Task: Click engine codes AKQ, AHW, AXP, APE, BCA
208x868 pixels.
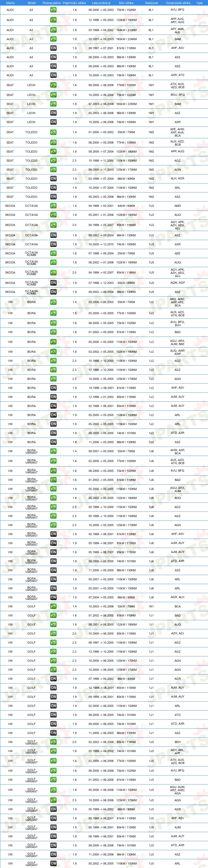Action: [x=178, y=302]
